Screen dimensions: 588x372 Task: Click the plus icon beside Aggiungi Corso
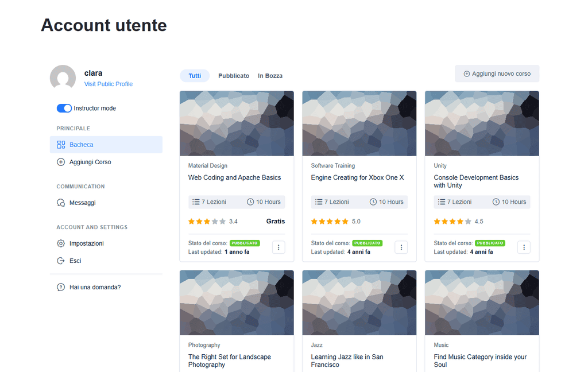(61, 162)
